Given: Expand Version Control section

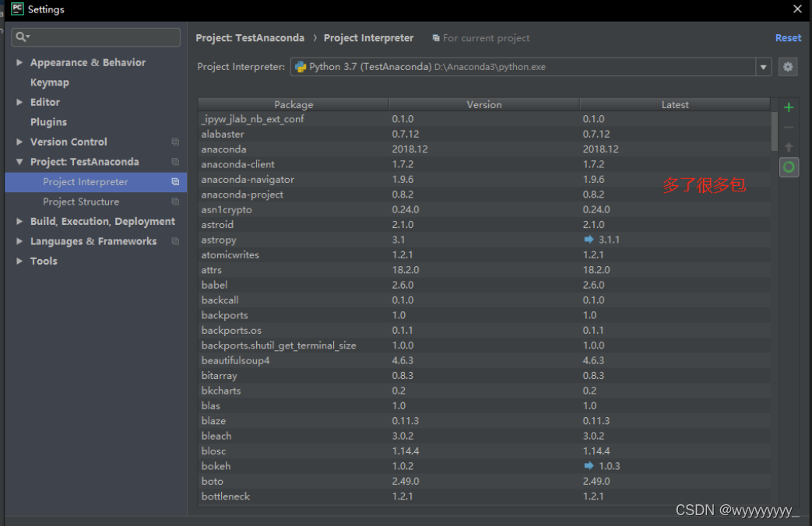Looking at the screenshot, I should 19,142.
